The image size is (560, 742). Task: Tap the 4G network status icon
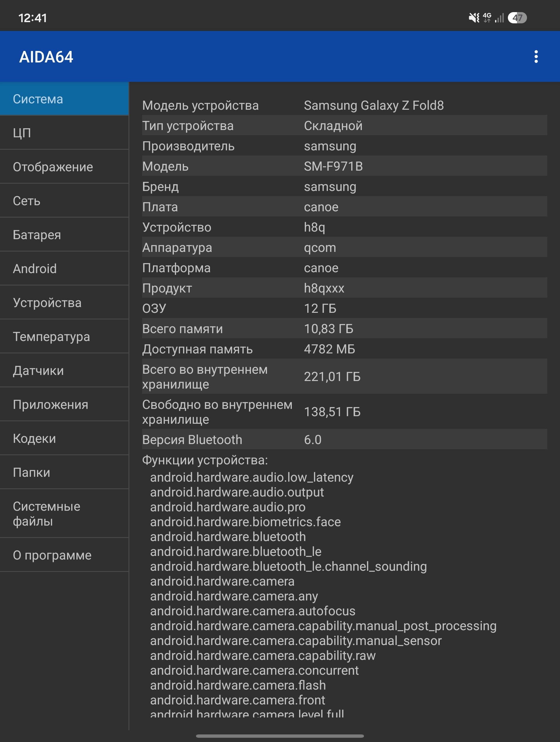tap(487, 18)
